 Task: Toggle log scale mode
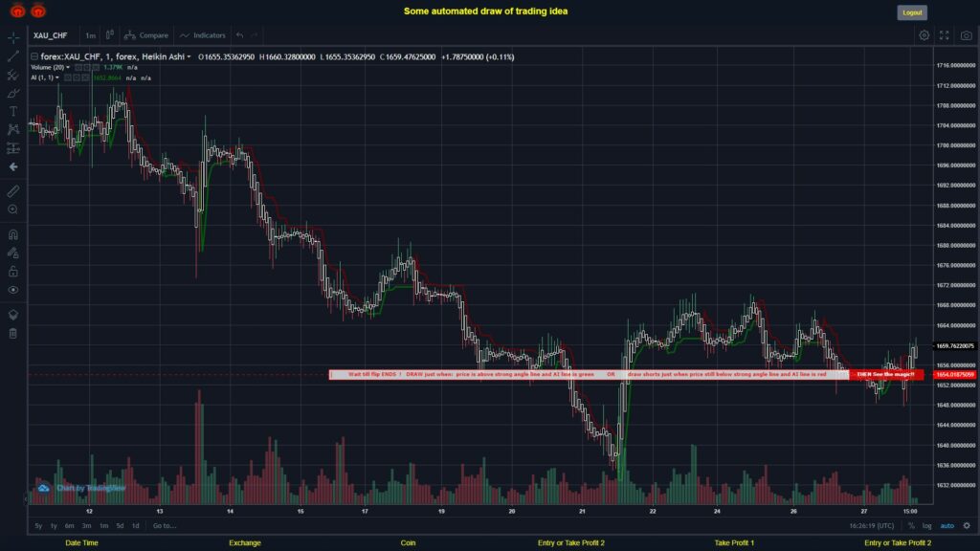(x=926, y=525)
